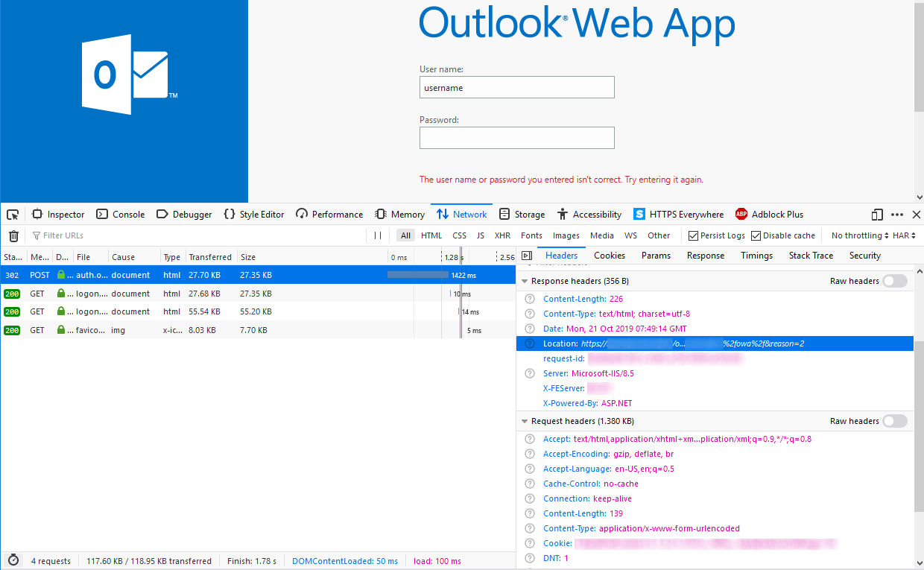This screenshot has width=924, height=570.
Task: Open the Params details tab
Action: click(656, 256)
